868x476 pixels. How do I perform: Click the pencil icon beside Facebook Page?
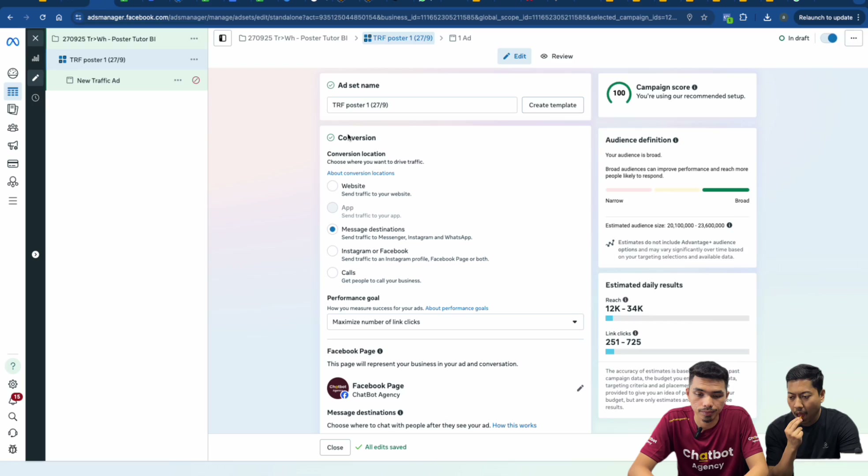[x=580, y=388]
